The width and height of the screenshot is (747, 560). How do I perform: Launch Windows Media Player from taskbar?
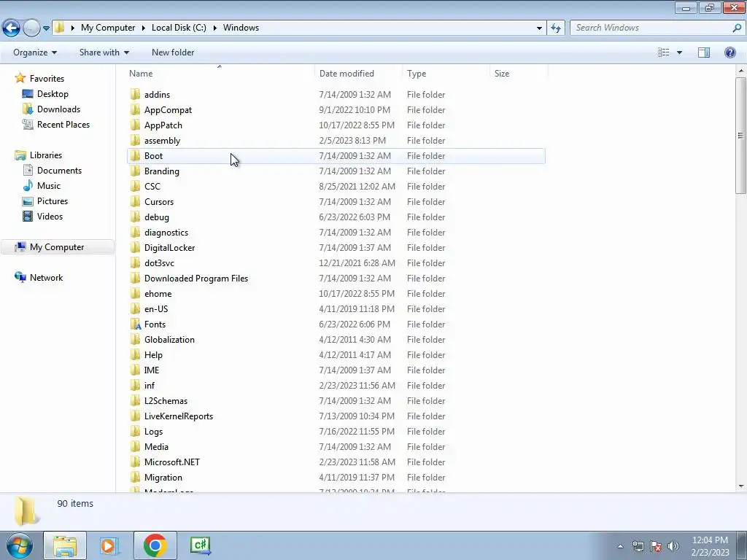tap(109, 545)
